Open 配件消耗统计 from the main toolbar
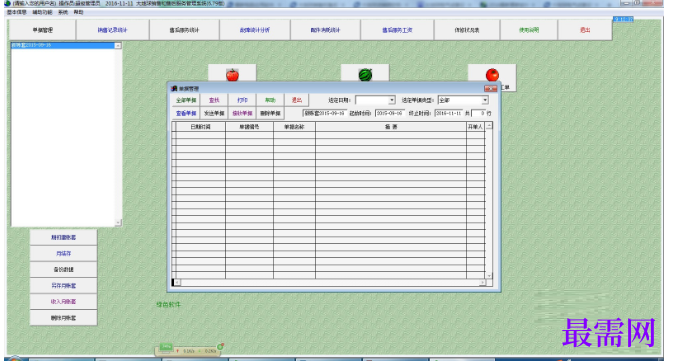 pyautogui.click(x=325, y=30)
